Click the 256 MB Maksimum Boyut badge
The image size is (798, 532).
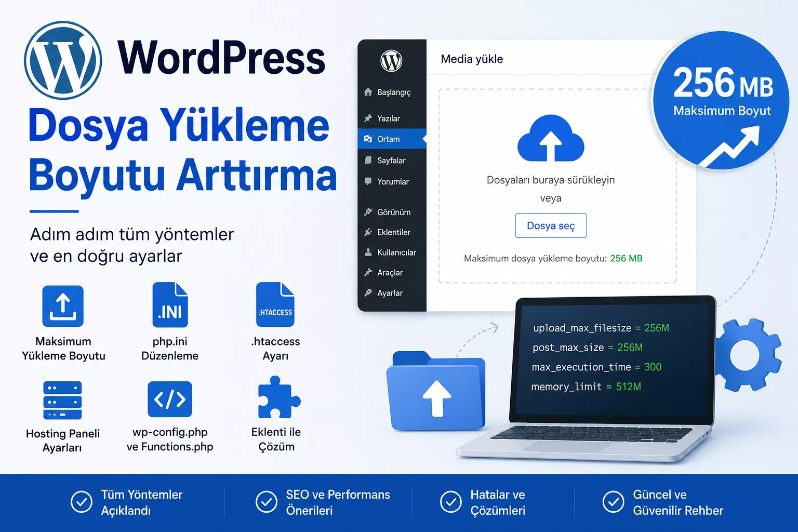722,100
